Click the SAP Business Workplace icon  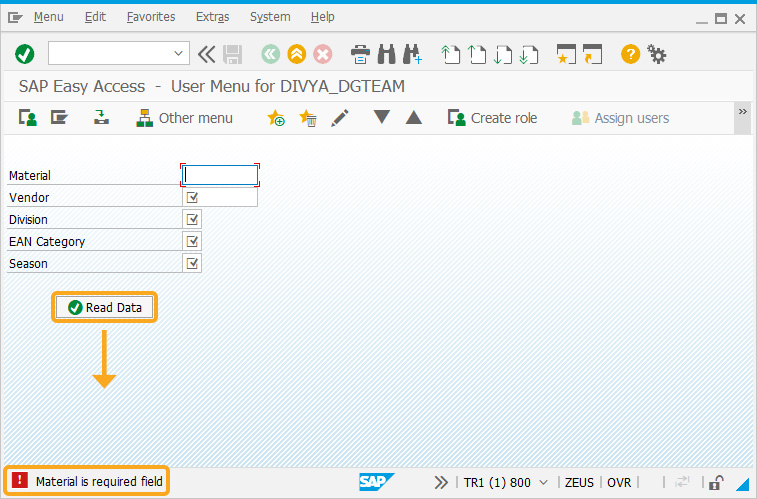coord(101,118)
